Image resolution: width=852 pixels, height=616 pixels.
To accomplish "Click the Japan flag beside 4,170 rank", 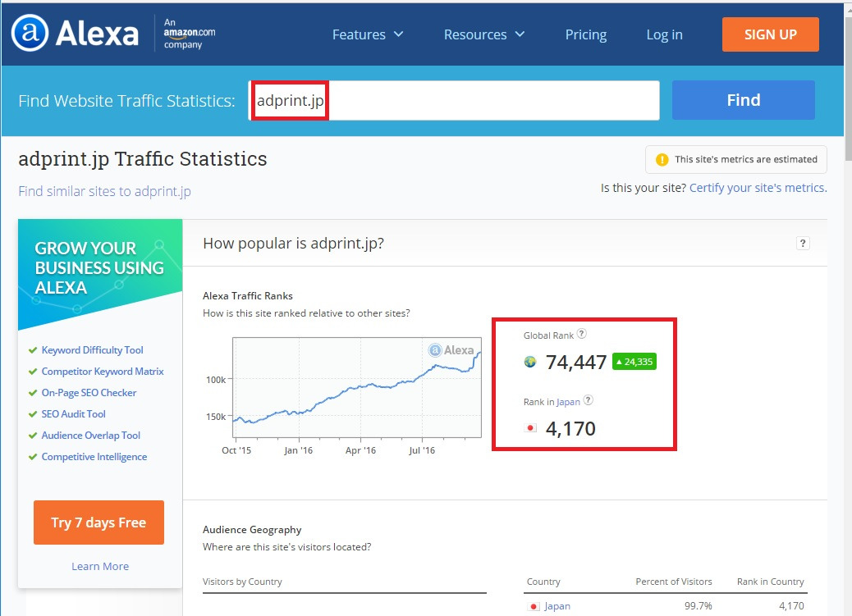I will coord(530,428).
